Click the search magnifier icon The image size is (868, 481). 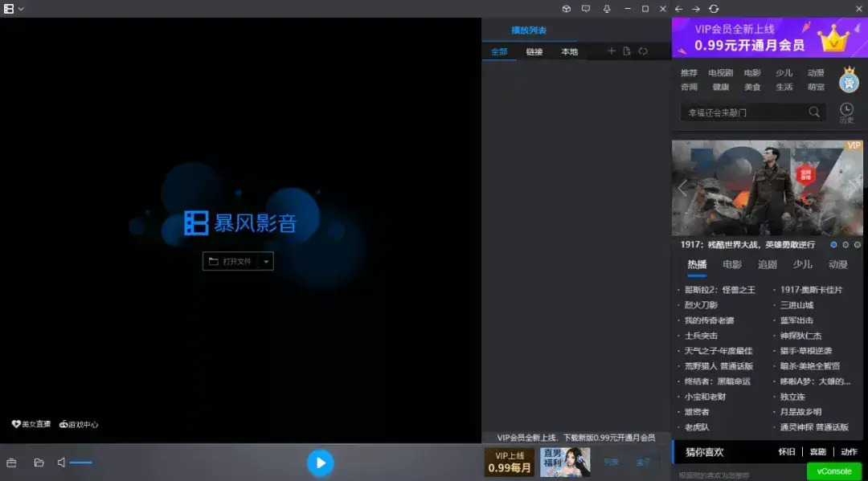813,112
